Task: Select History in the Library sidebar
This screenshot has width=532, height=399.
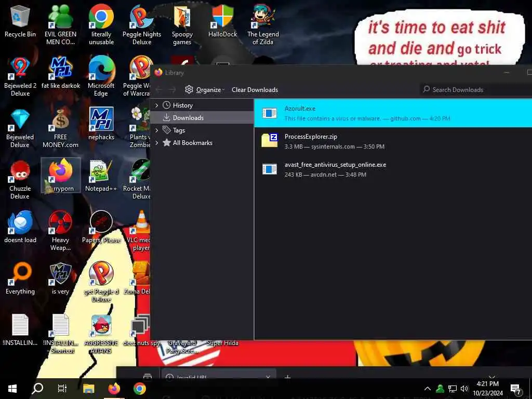Action: (x=202, y=105)
